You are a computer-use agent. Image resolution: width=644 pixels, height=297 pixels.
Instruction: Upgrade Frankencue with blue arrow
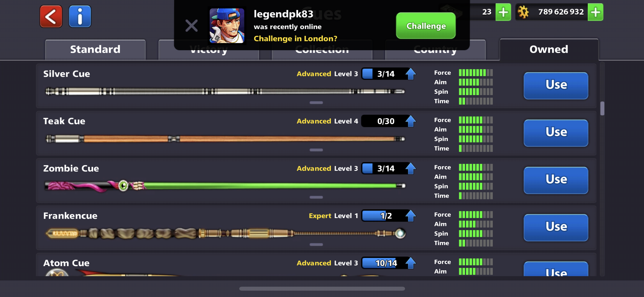[x=411, y=216]
